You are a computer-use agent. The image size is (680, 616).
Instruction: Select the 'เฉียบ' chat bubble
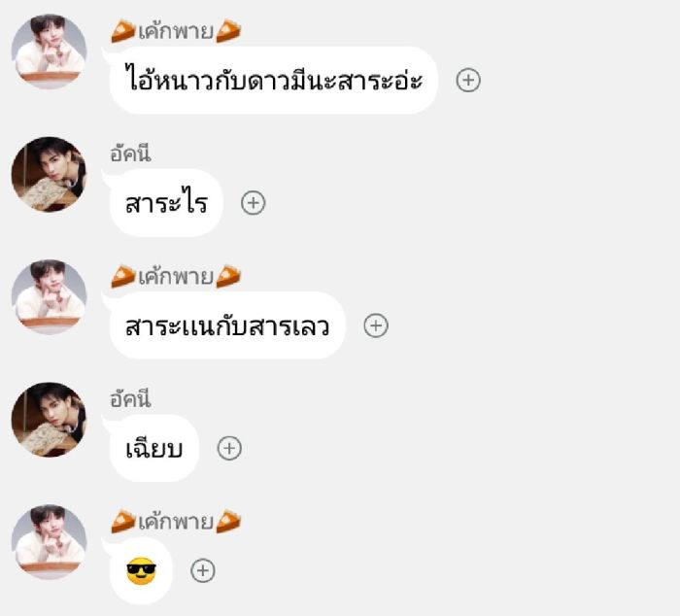coord(154,448)
